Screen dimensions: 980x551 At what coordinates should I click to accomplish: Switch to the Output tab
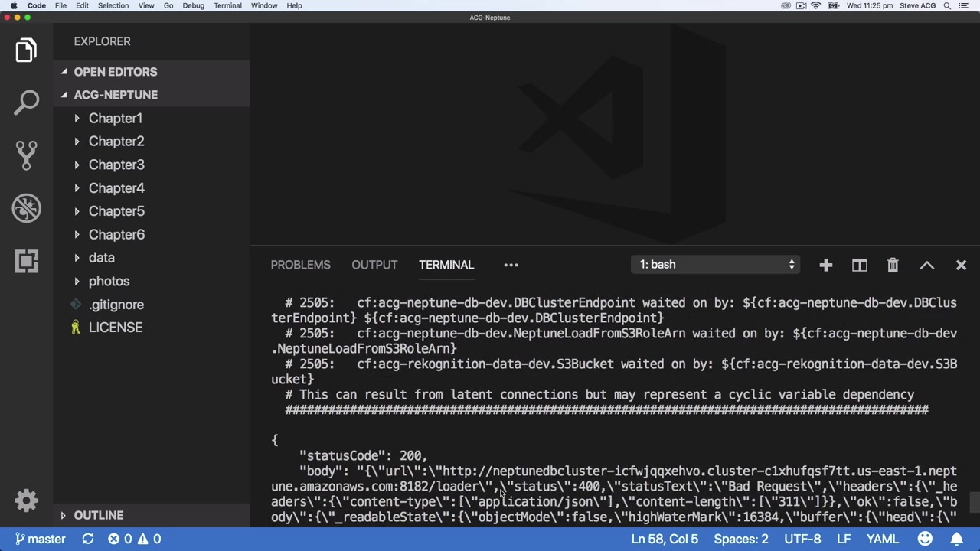point(374,265)
